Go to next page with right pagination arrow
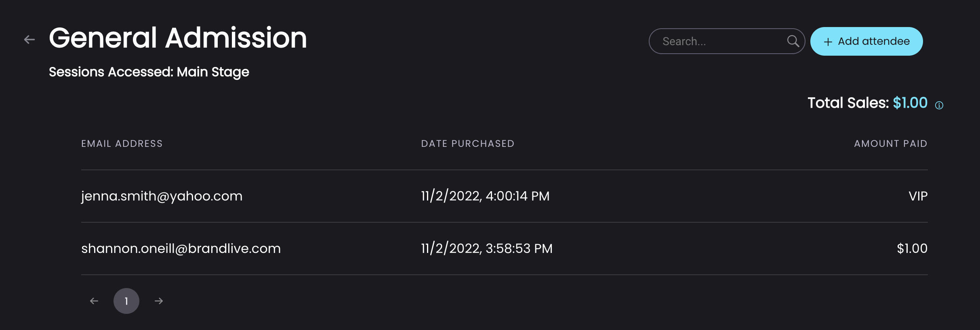This screenshot has height=330, width=980. pos(159,301)
